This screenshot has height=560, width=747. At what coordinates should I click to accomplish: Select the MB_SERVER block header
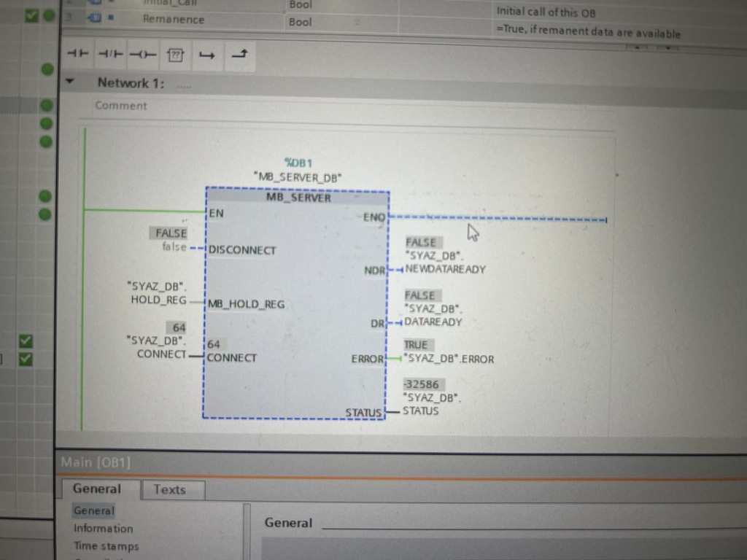point(298,198)
